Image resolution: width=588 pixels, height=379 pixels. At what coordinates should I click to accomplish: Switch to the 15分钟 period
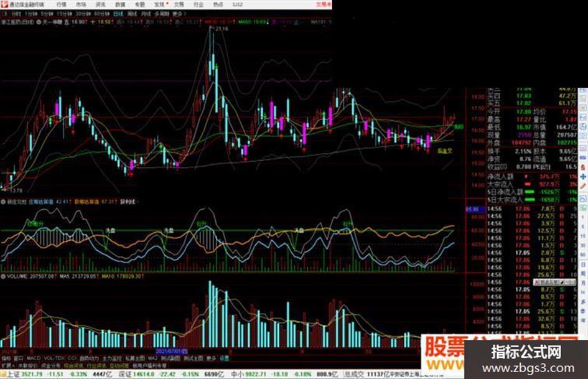pos(64,14)
